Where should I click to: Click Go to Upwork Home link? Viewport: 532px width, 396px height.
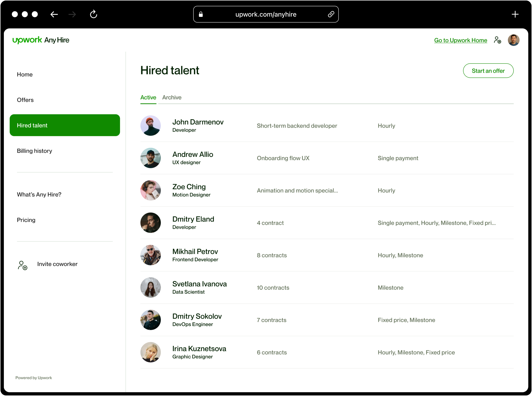tap(461, 40)
